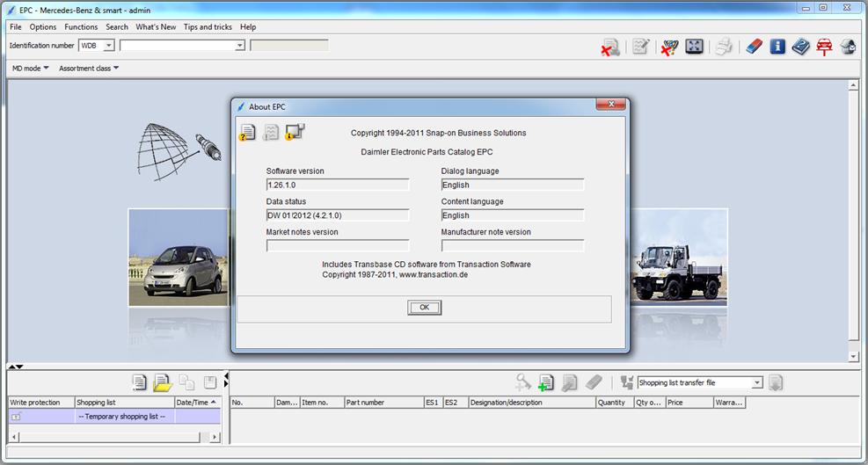868x465 pixels.
Task: Click the save shopping list floppy icon
Action: pyautogui.click(x=210, y=382)
